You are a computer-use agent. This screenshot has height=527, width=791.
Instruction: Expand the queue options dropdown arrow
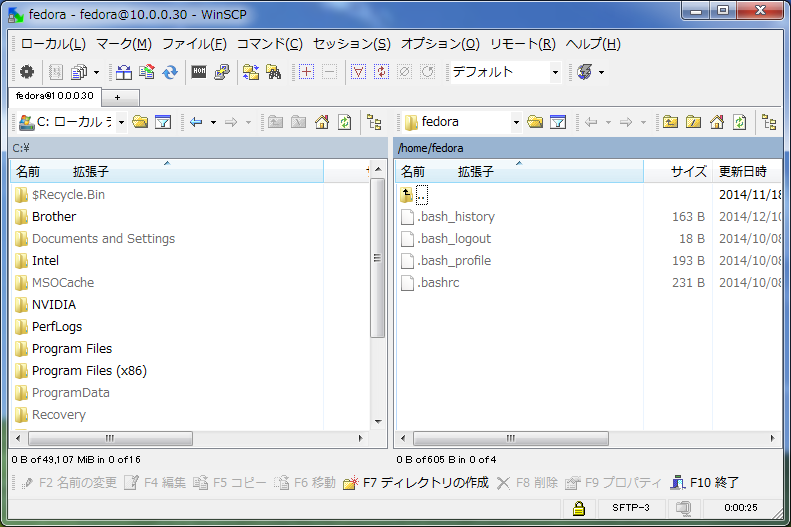point(96,72)
